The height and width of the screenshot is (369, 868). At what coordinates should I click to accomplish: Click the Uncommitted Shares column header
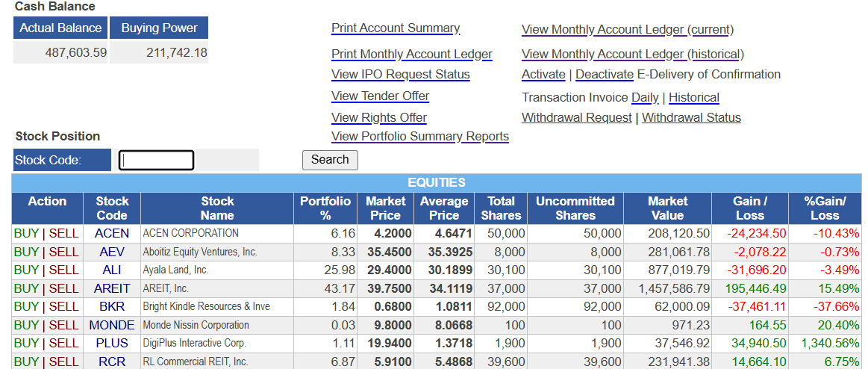[575, 208]
